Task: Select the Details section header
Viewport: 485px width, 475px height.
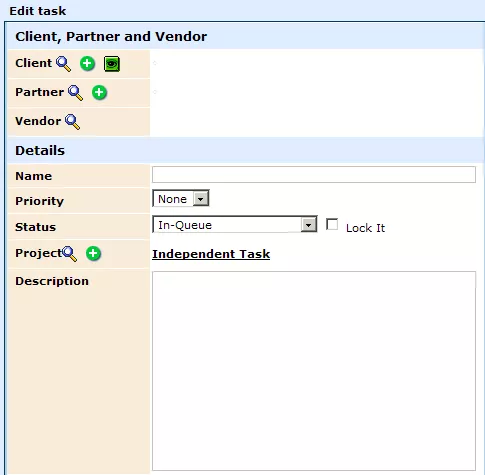Action: point(40,150)
